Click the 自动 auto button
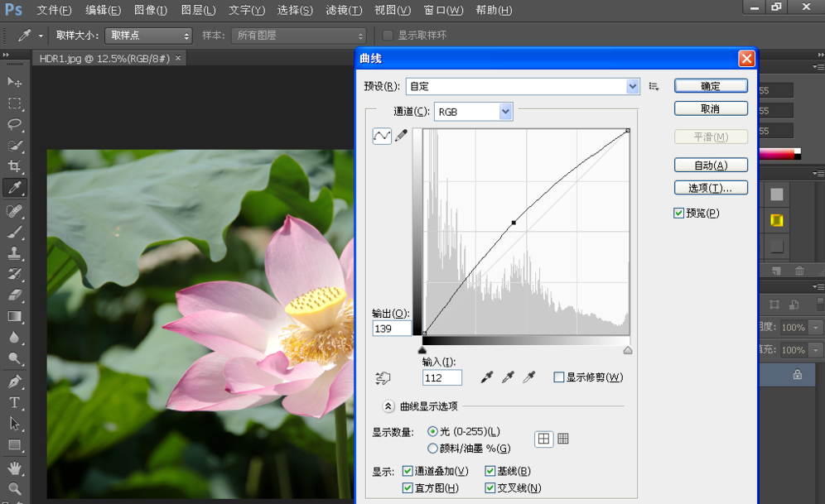825x504 pixels. click(711, 166)
